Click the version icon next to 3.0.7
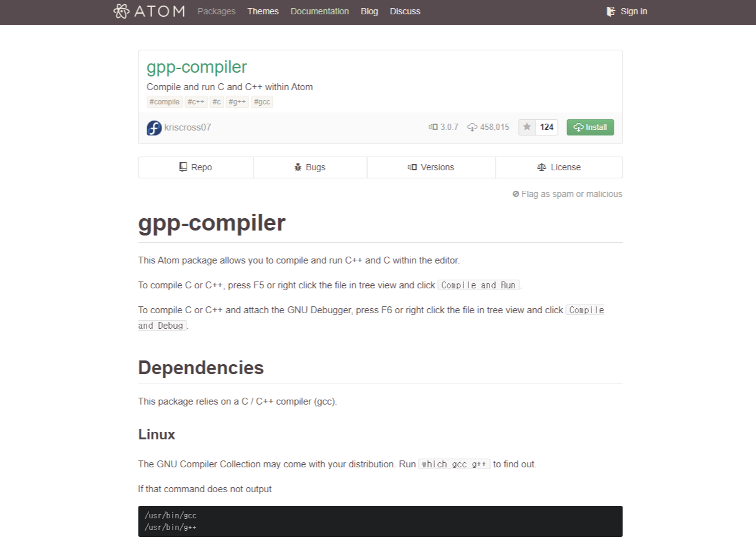756x545 pixels. point(433,127)
